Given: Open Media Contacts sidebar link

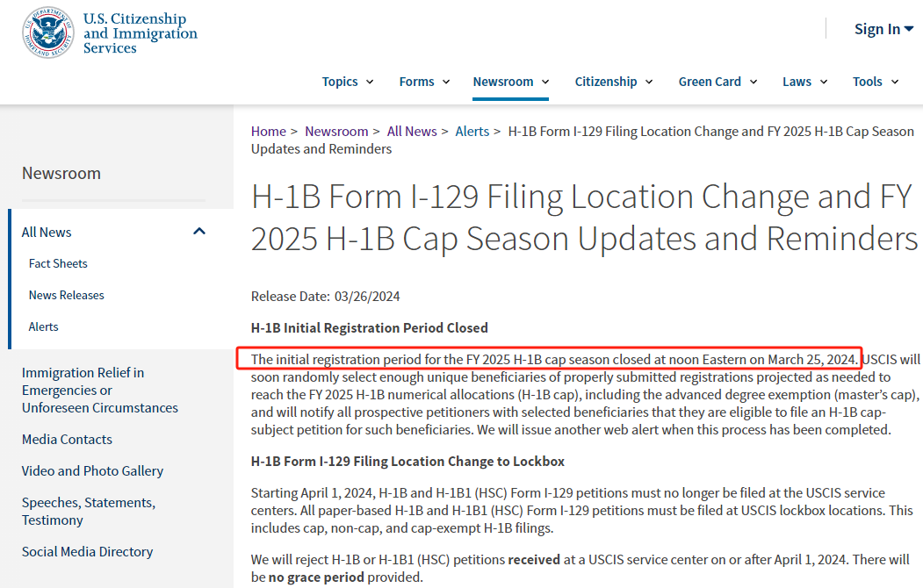Looking at the screenshot, I should coord(67,439).
